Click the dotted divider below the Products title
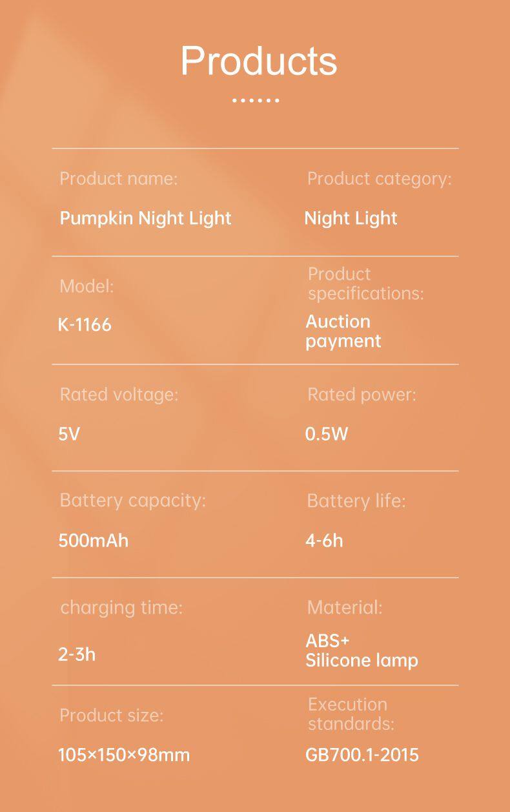 [x=256, y=101]
